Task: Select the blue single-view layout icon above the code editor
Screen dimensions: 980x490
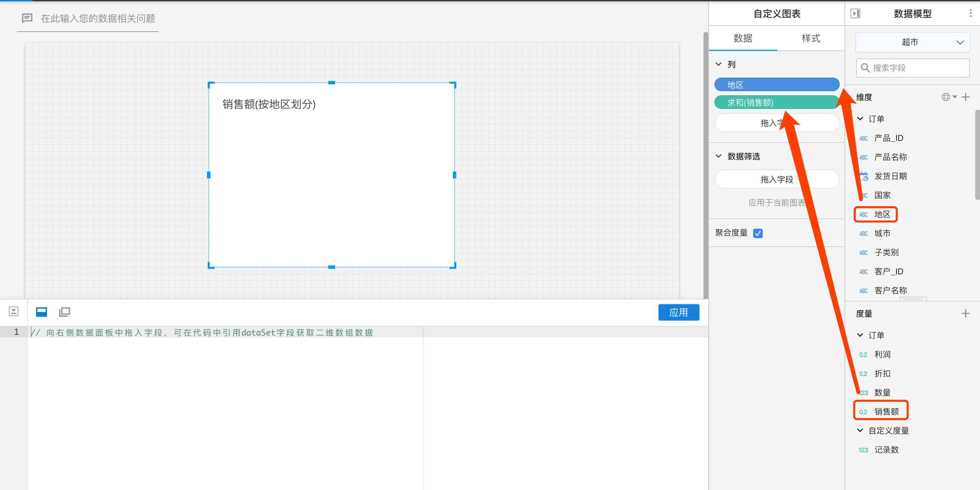Action: coord(41,312)
